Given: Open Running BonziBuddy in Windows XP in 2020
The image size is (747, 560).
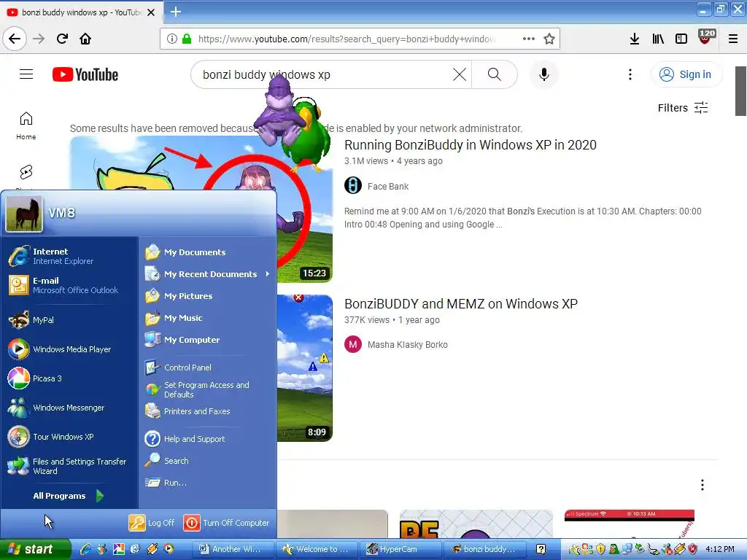Looking at the screenshot, I should (x=471, y=145).
